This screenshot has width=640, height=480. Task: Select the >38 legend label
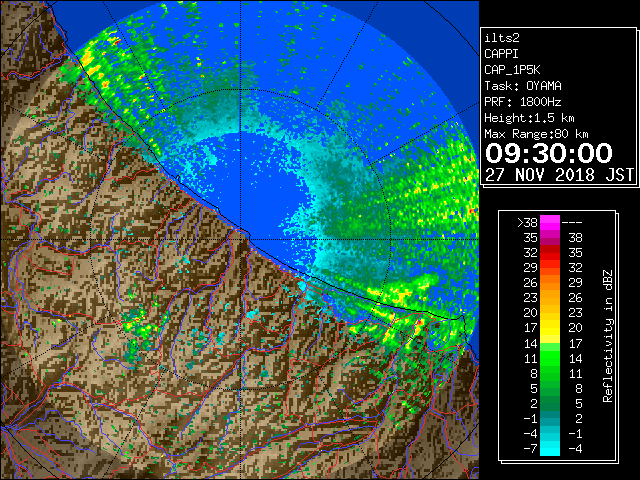click(527, 223)
